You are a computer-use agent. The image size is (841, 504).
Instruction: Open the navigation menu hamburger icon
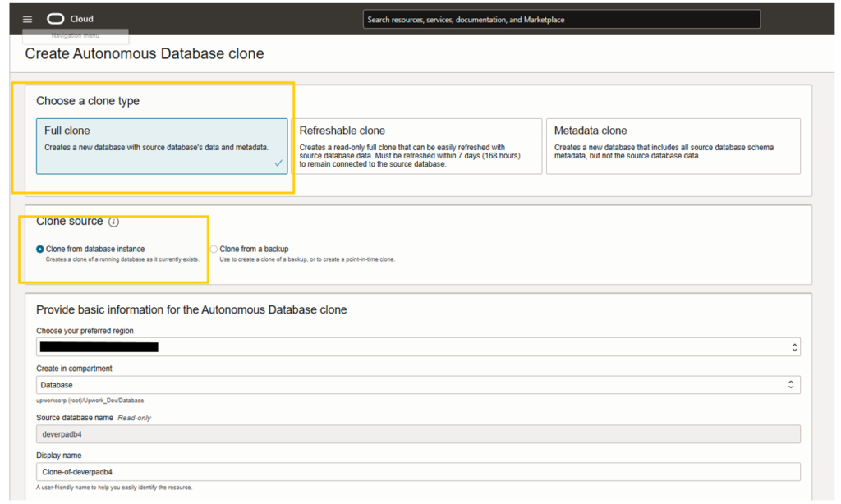point(27,19)
